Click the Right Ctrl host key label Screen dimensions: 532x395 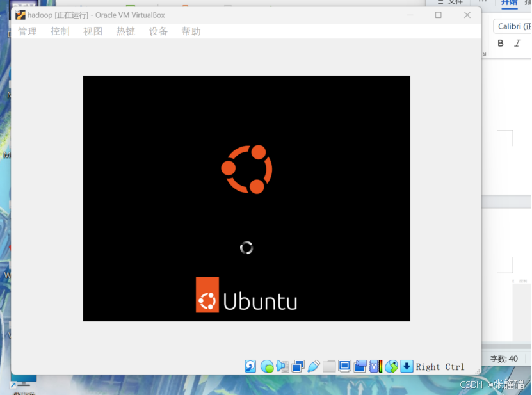pyautogui.click(x=440, y=367)
